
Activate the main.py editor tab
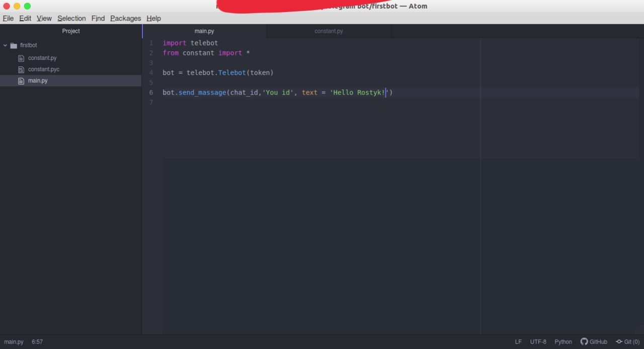coord(204,31)
